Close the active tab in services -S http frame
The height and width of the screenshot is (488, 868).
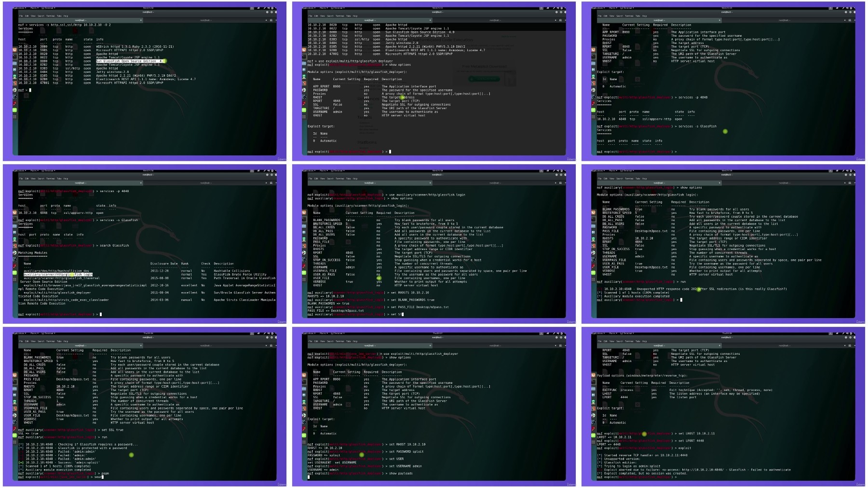[141, 20]
